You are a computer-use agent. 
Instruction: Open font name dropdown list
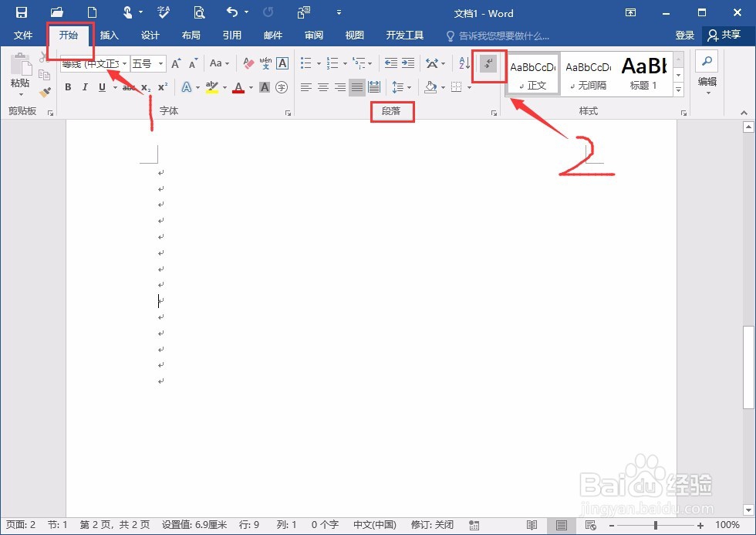pos(124,63)
